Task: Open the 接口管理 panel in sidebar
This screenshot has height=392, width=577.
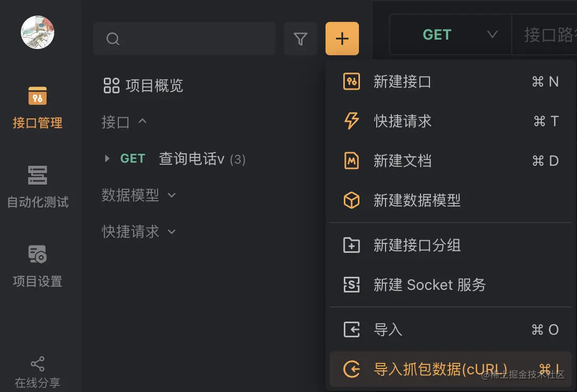Action: tap(37, 107)
